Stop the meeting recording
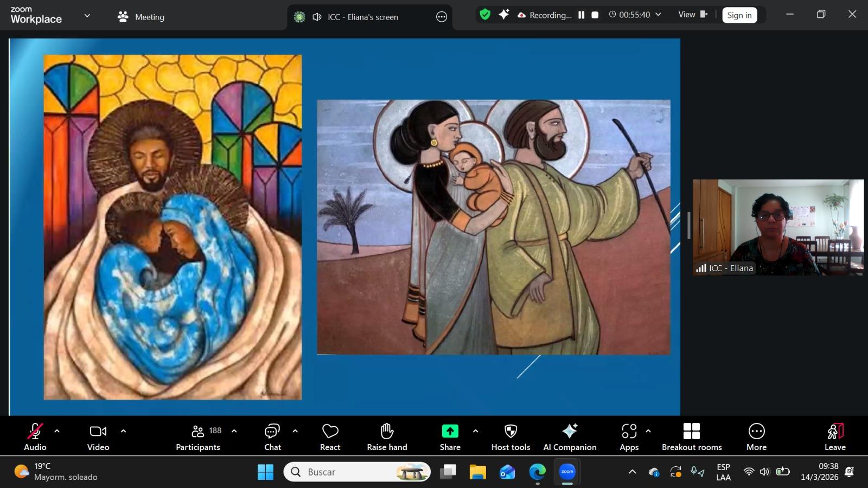Viewport: 868px width, 488px height. tap(595, 15)
